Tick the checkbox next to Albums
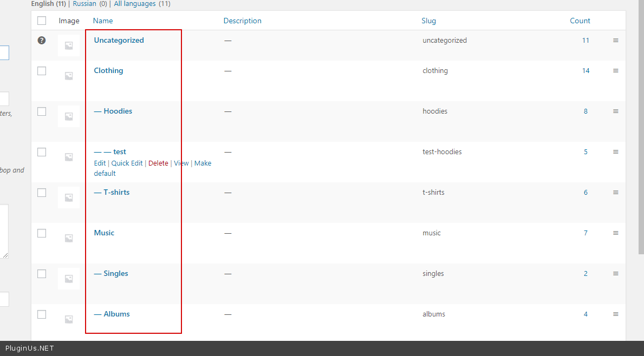 [x=42, y=314]
